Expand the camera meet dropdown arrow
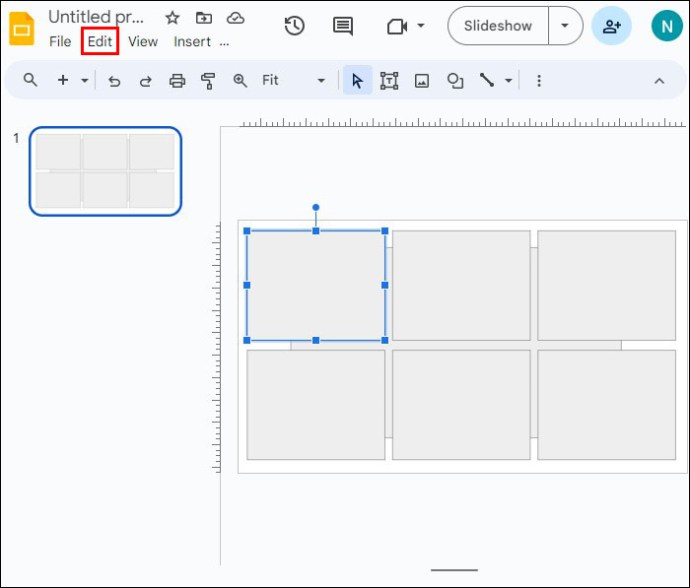Screen dimensions: 690x588 (x=421, y=26)
